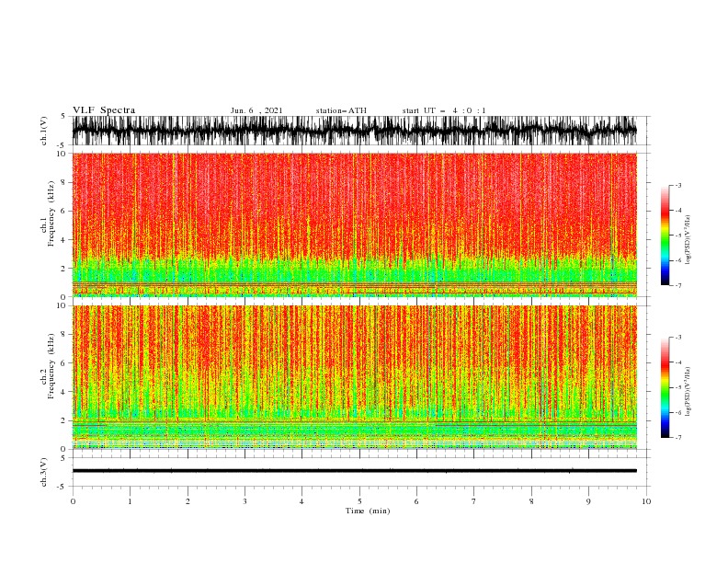
Task: Click the ch.1 log(PSD) color bar
Action: 665,236
